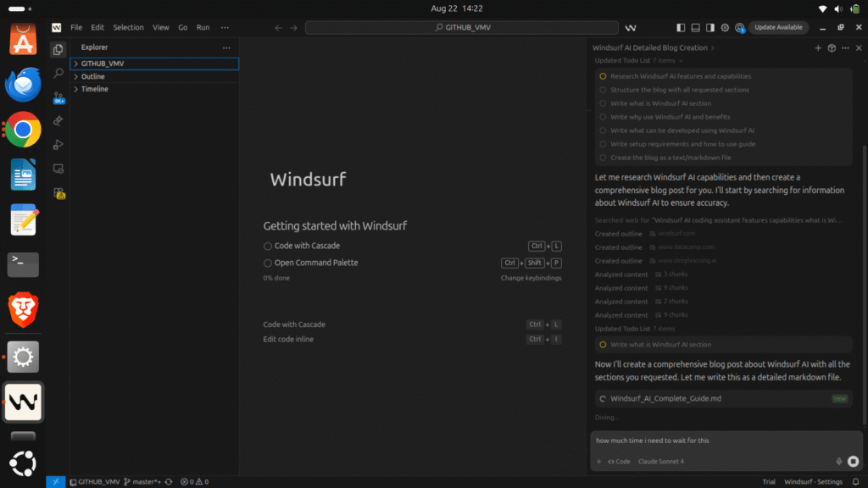Open the errors and warnings indicator
The width and height of the screenshot is (868, 488).
click(195, 482)
